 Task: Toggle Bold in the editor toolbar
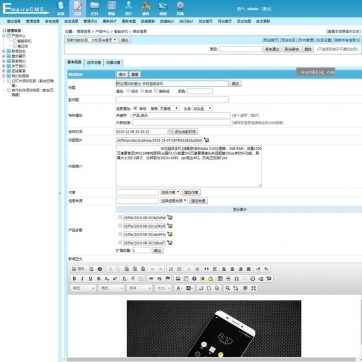point(74,279)
